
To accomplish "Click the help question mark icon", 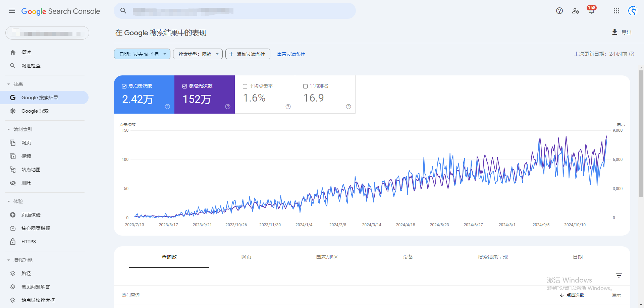I will 559,11.
